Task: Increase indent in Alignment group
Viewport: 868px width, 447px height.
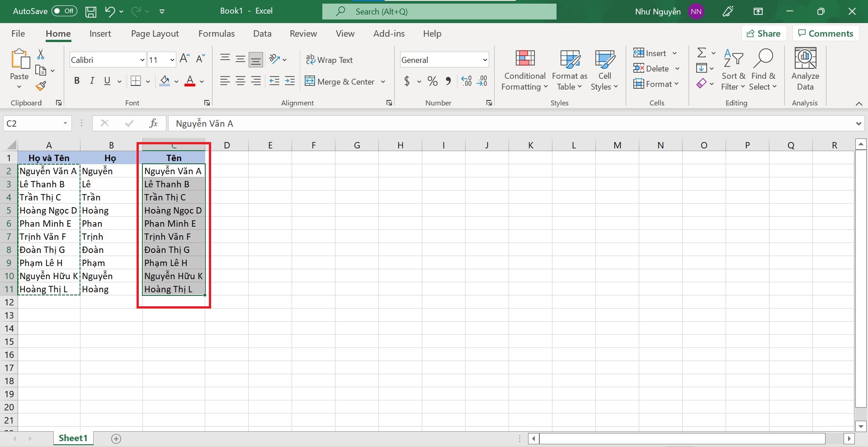Action: click(x=290, y=81)
